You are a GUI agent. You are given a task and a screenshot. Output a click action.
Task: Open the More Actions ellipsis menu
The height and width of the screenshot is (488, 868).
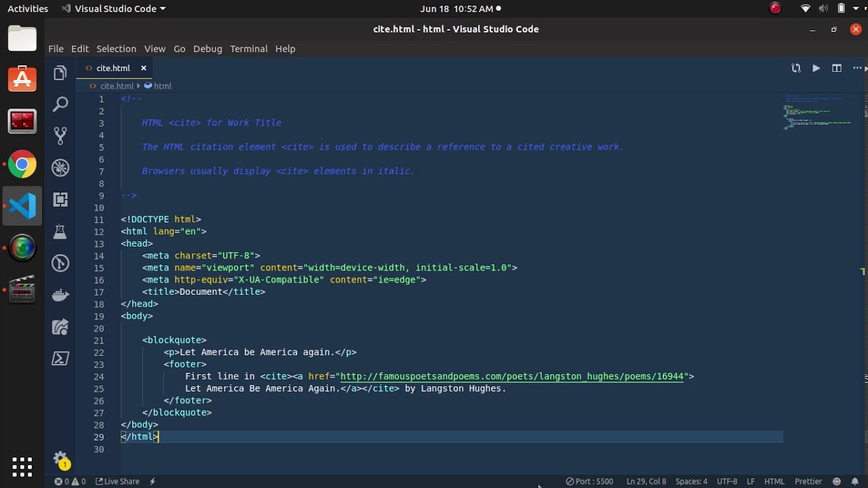tap(857, 68)
